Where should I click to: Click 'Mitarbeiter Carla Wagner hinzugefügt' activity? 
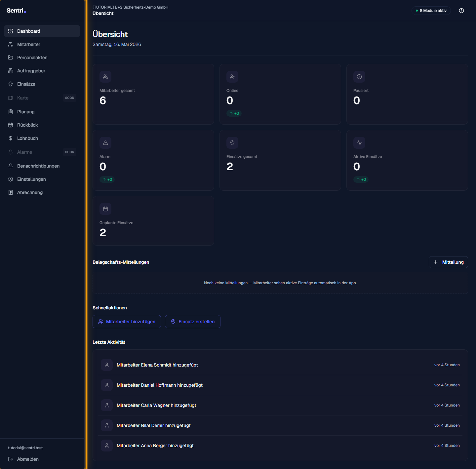[x=156, y=405]
